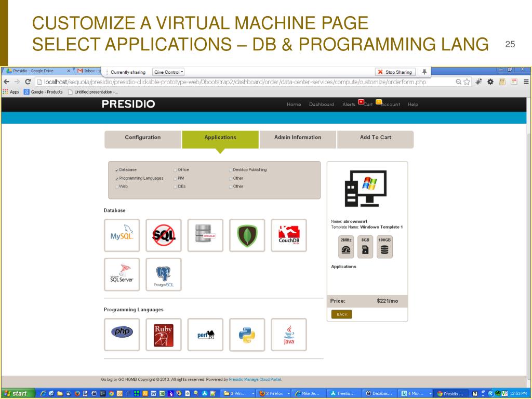Click the taskbar clock 12:53 PM
532x399 pixels.
(518, 393)
